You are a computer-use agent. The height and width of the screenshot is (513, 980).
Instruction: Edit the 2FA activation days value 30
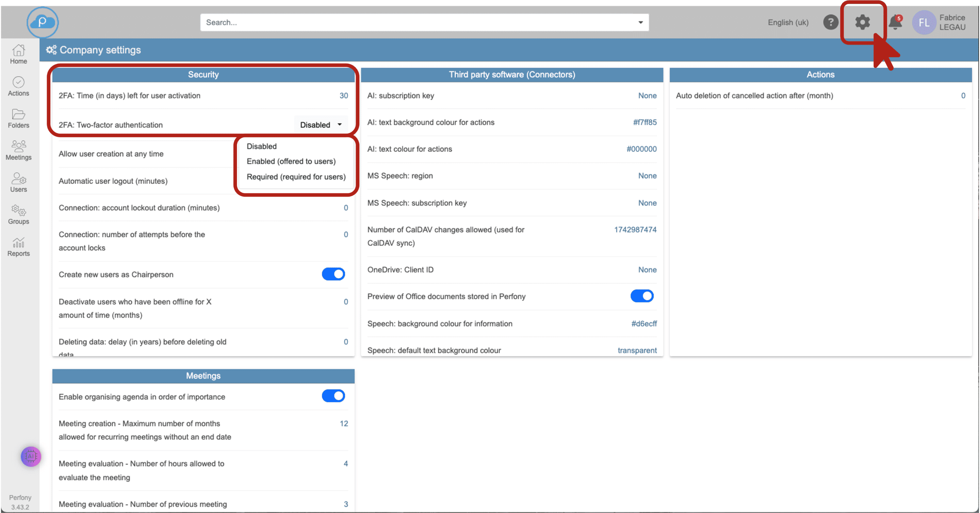click(344, 96)
